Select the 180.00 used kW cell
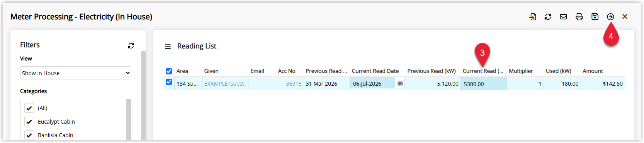The image size is (644, 143). click(x=562, y=84)
